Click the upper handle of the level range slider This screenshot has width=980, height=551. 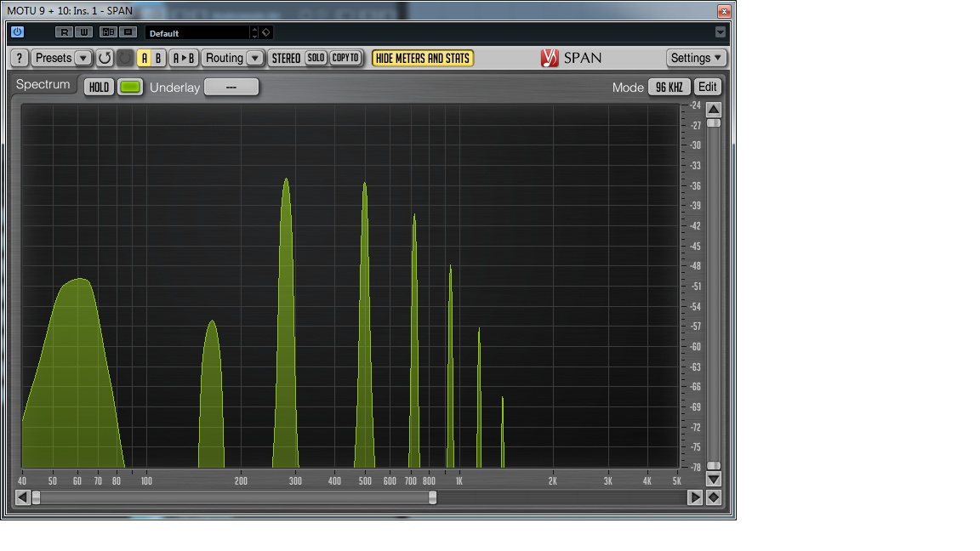tap(713, 123)
